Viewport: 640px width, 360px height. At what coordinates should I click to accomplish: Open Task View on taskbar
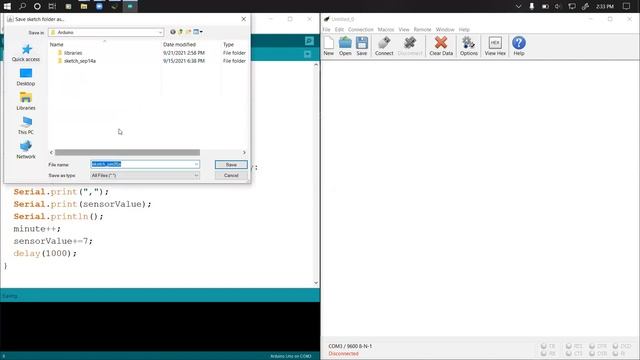tap(52, 6)
